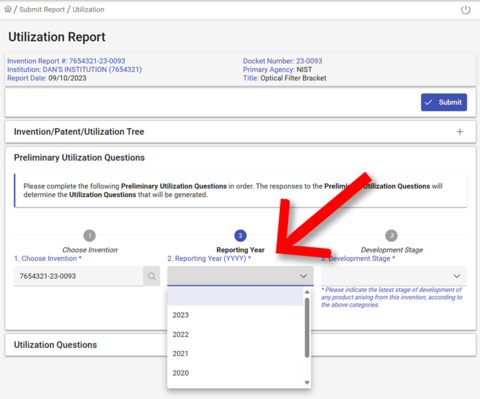Click year list scrollbar up arrow

tap(307, 292)
